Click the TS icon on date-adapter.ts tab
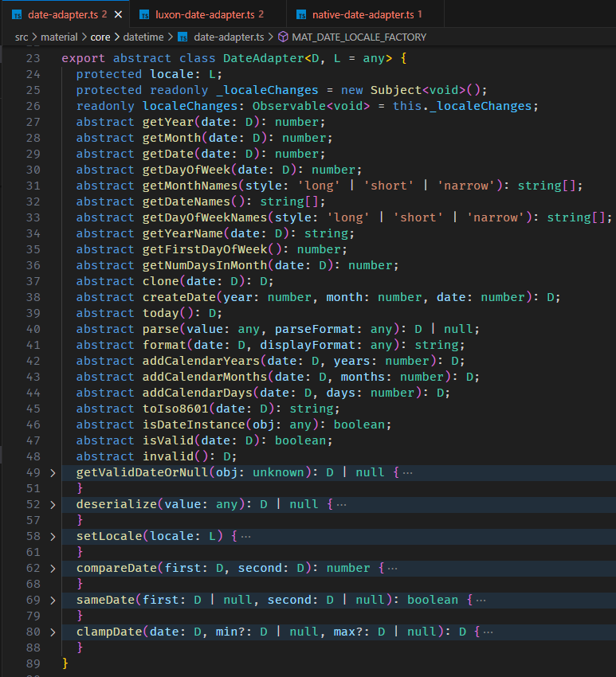This screenshot has height=677, width=616. click(17, 15)
